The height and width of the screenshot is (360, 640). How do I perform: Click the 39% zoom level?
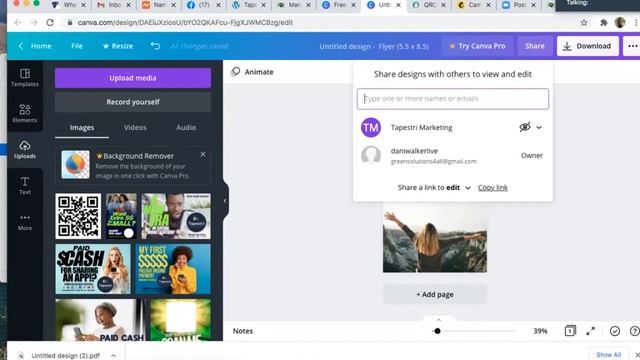click(x=540, y=331)
